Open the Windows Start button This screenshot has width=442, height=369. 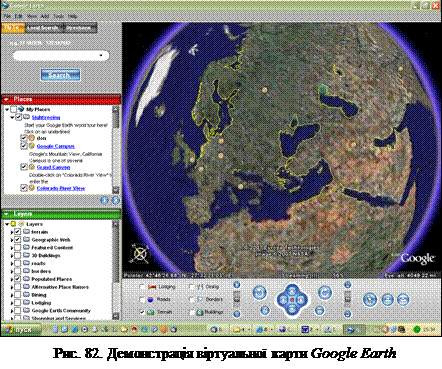[x=21, y=330]
